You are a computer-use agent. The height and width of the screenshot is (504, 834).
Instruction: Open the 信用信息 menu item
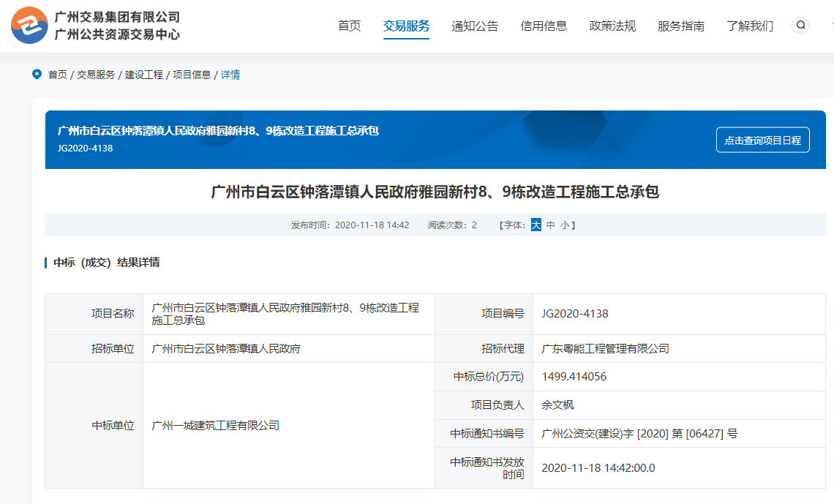coord(544,26)
